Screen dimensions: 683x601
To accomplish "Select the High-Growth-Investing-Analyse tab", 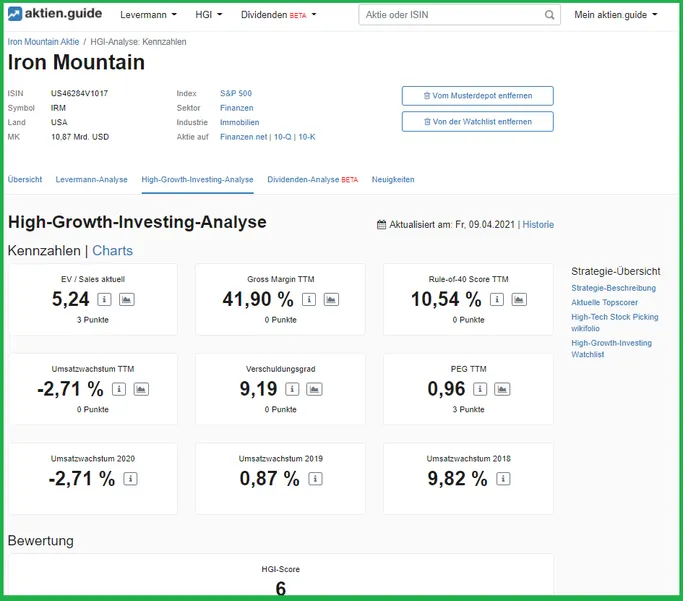I will tap(197, 179).
